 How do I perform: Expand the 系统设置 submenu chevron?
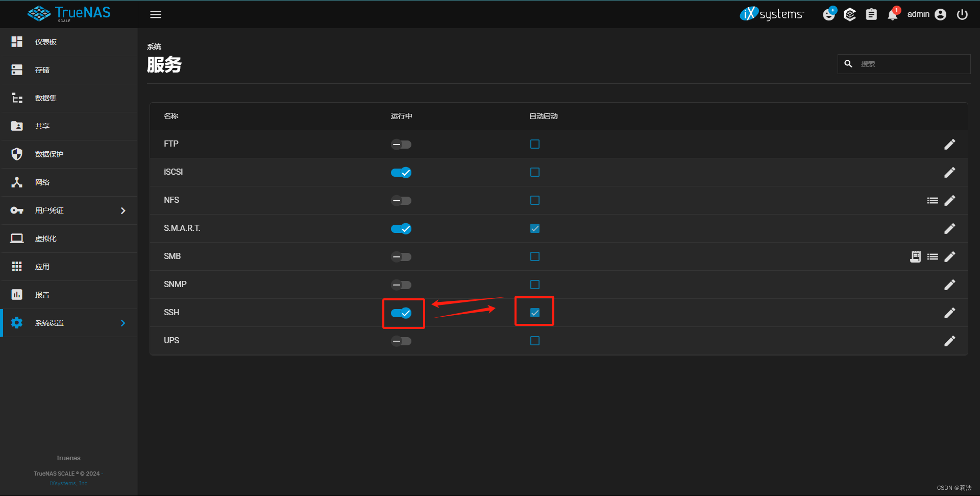[x=123, y=323]
